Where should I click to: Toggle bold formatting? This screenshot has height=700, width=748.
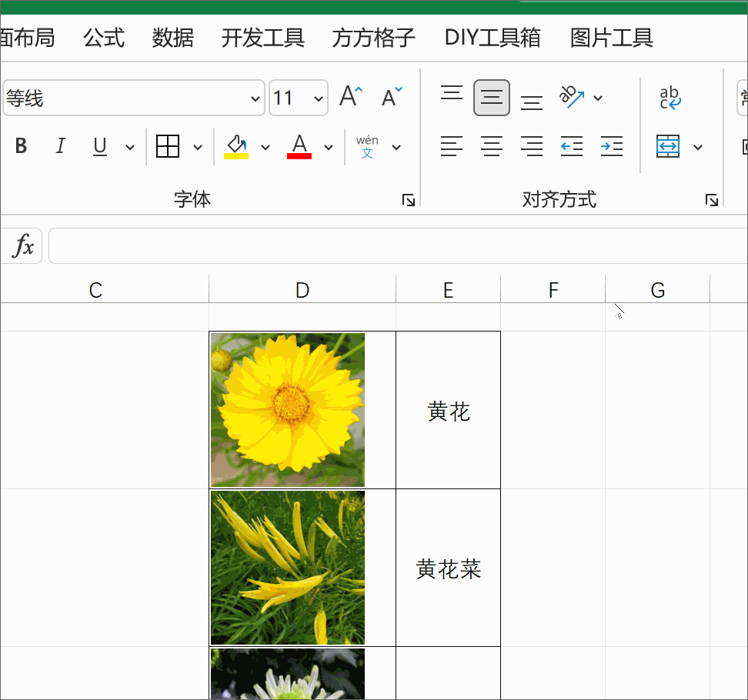pyautogui.click(x=21, y=146)
